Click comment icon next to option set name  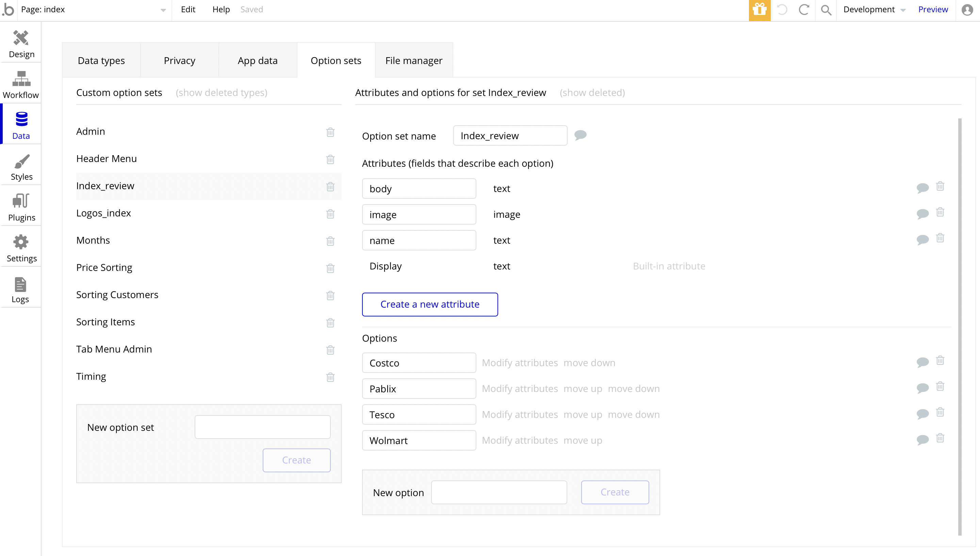[580, 135]
